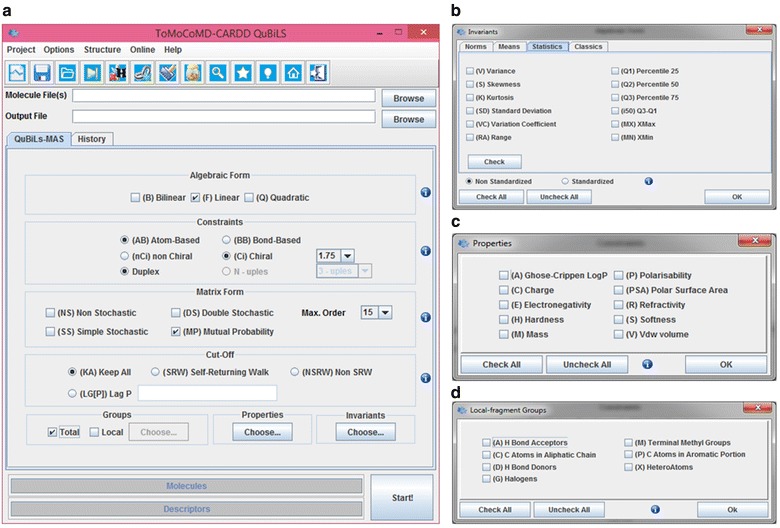Screen dimensions: 780x528
Task: Click Choose under Properties
Action: [x=262, y=432]
